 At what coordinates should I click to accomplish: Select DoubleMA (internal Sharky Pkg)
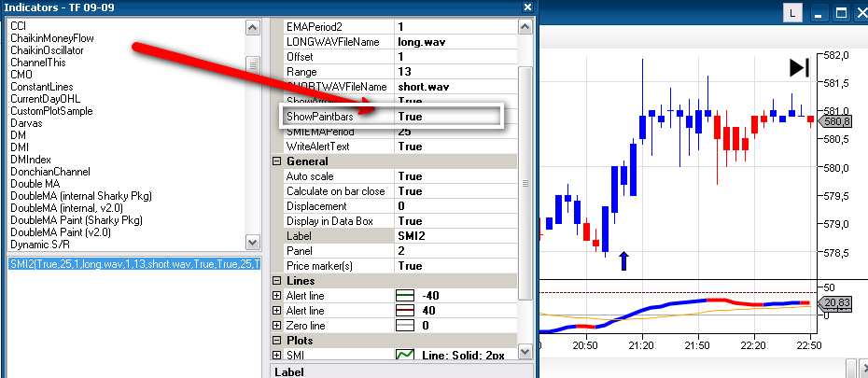pos(81,196)
